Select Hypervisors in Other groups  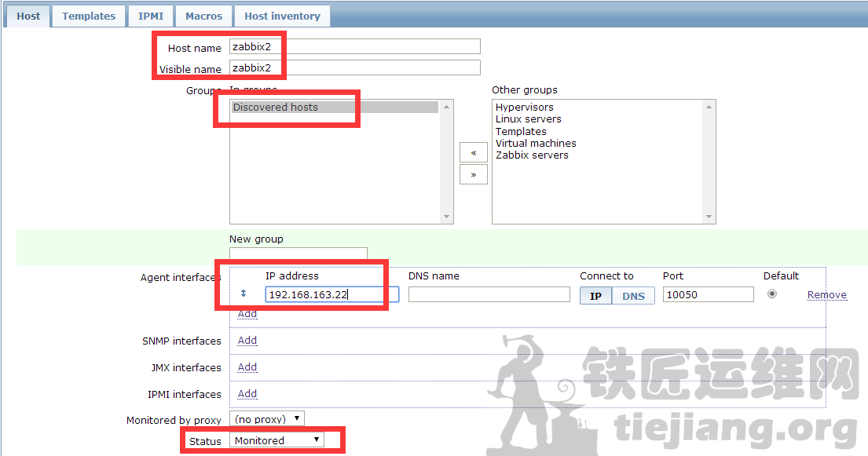[524, 107]
